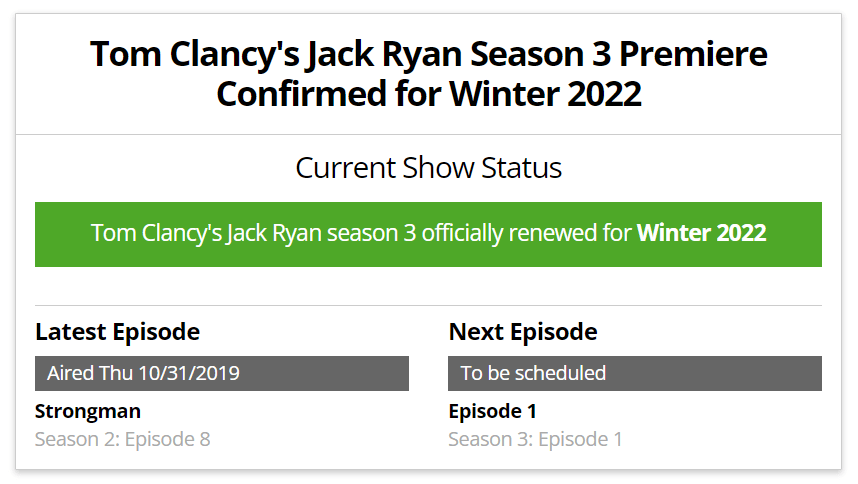This screenshot has width=858, height=484.
Task: Click the bold Winter 2022 text in banner
Action: [702, 233]
